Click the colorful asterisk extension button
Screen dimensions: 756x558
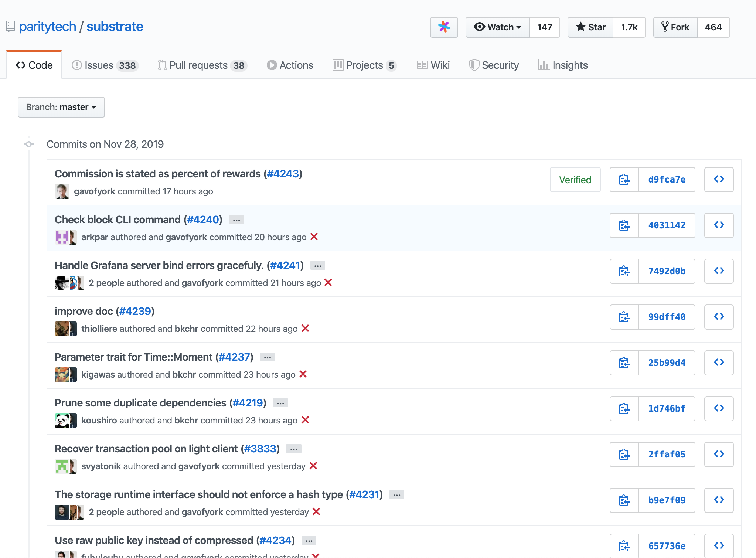(x=444, y=27)
